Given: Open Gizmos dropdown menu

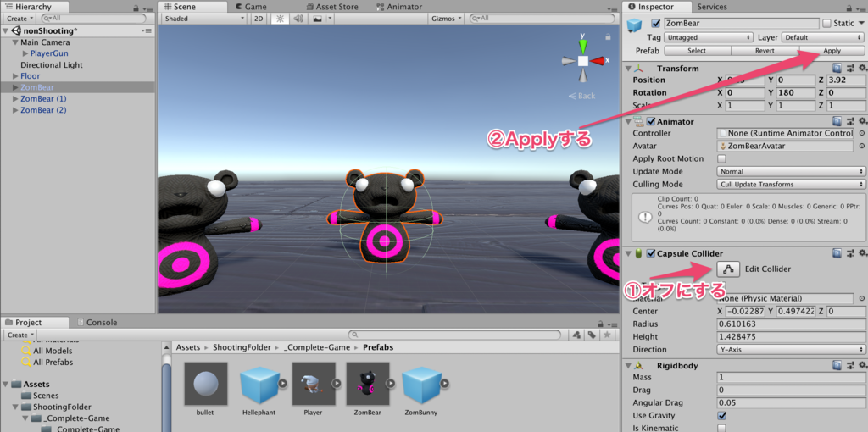Looking at the screenshot, I should [446, 19].
